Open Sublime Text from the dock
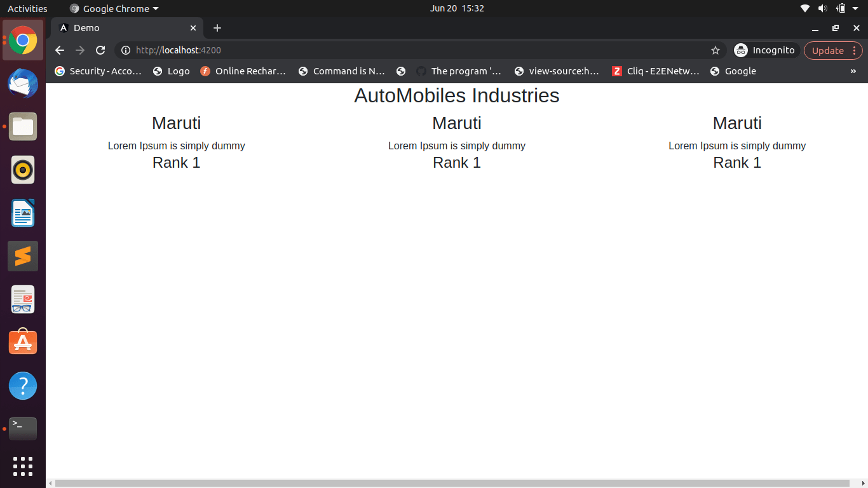 (x=23, y=257)
